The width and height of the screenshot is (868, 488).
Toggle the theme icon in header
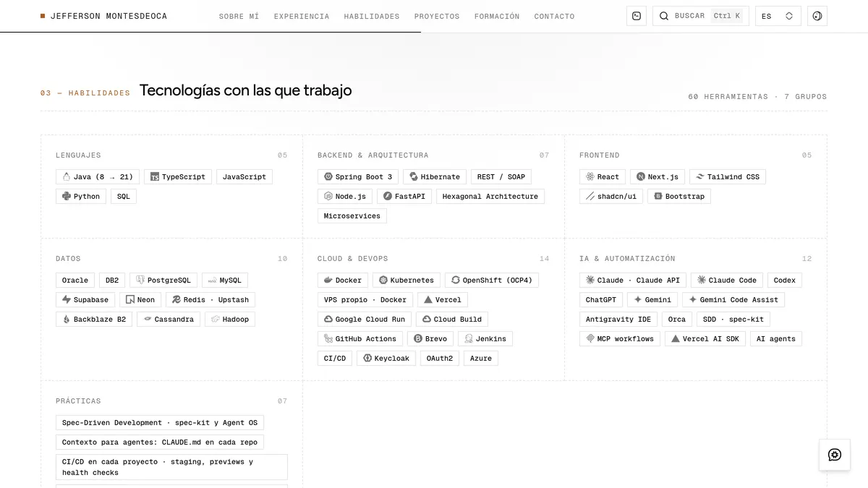817,16
